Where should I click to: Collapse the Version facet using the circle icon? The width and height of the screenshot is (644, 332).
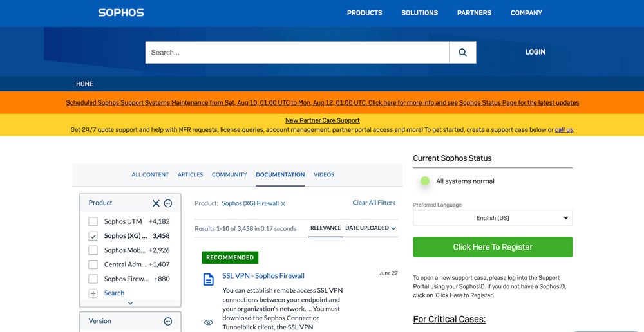(168, 321)
